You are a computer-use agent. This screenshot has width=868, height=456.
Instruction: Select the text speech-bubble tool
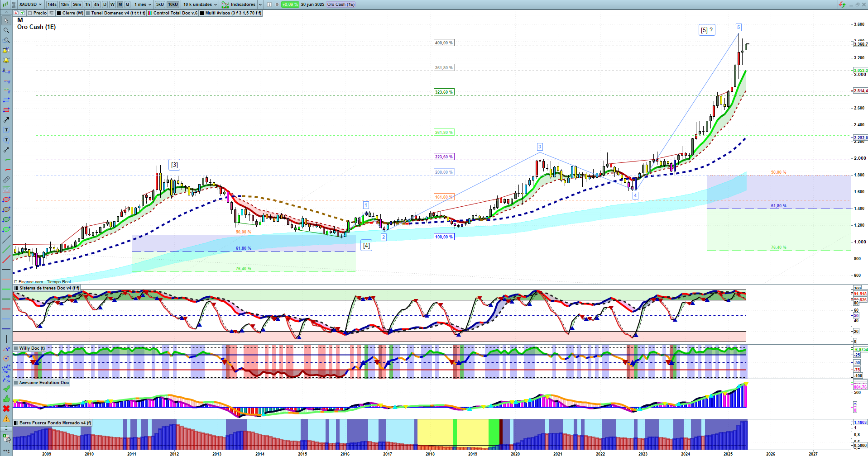(x=6, y=140)
